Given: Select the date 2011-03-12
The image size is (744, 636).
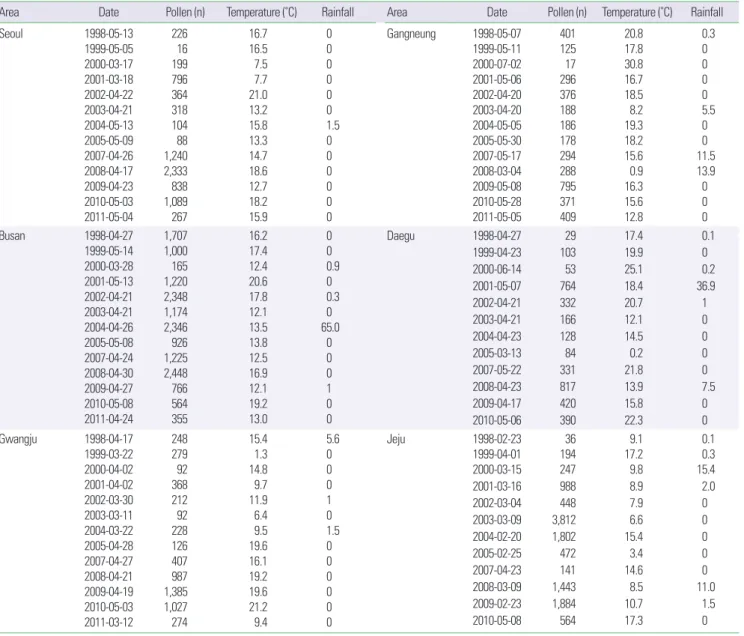Looking at the screenshot, I should point(109,622).
